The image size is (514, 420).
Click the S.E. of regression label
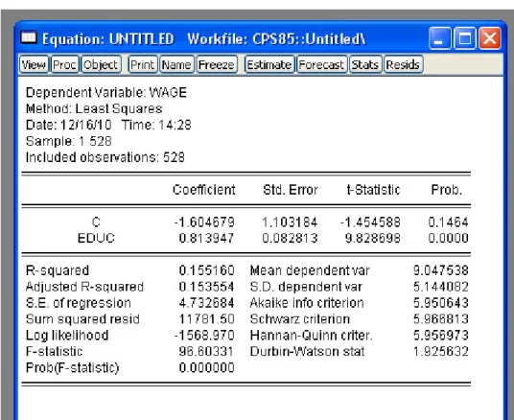79,303
